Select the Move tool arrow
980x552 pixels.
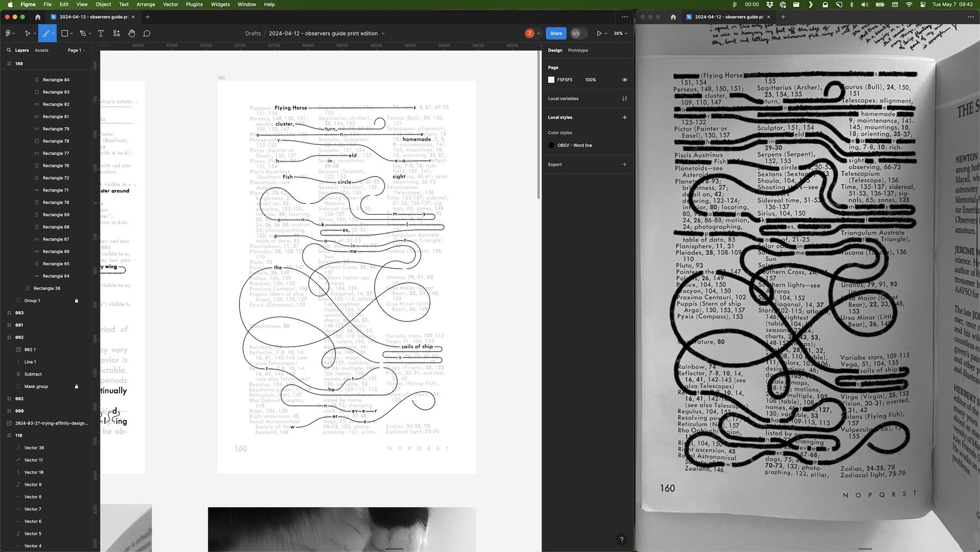tap(27, 33)
